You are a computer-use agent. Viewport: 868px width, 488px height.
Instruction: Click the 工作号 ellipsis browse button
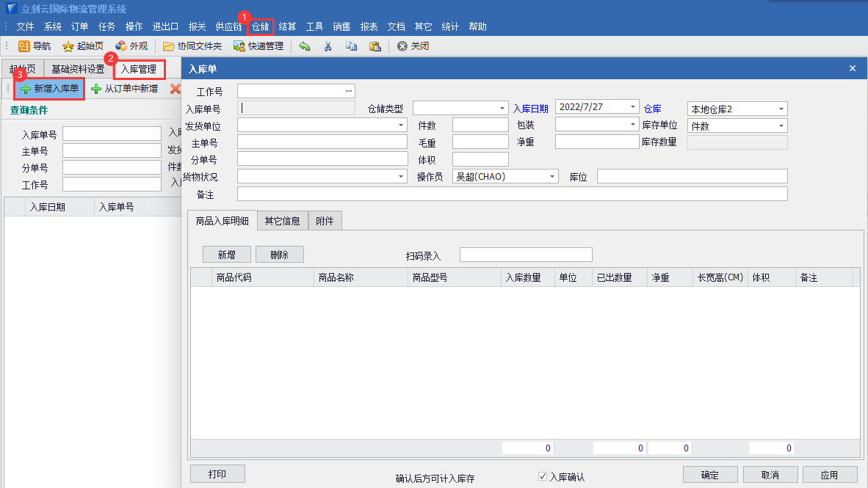pos(349,91)
